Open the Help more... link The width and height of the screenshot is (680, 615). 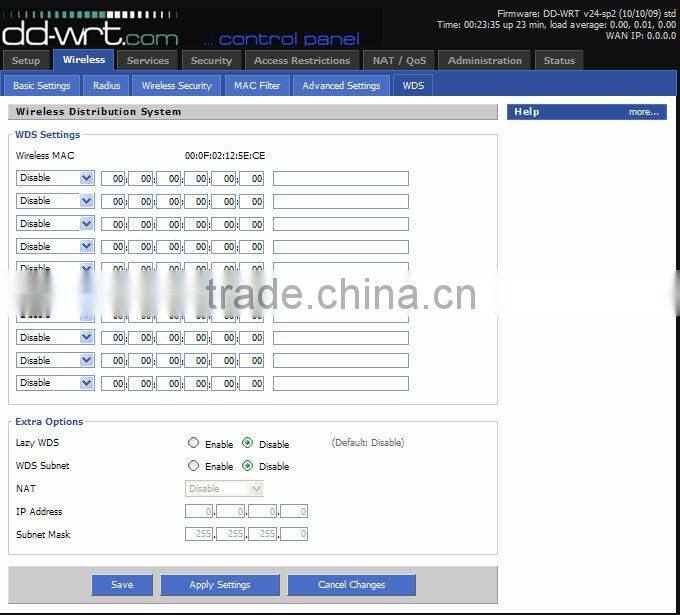click(644, 112)
